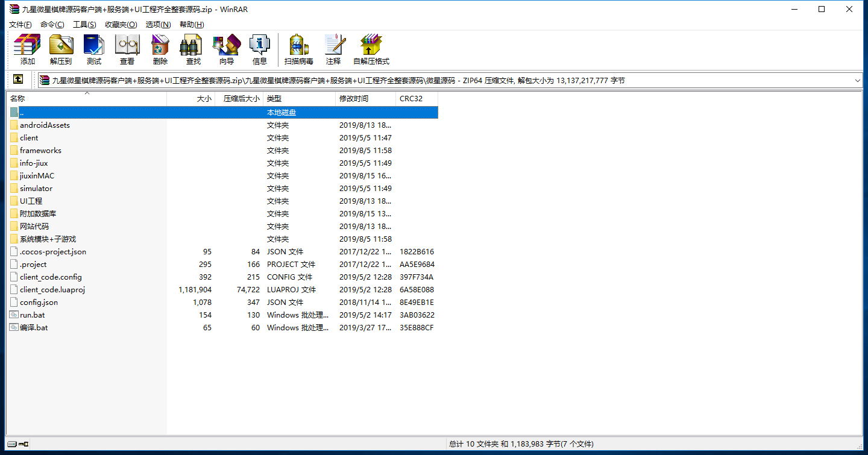Click the frameworks folder icon
Screen dimensions: 868x455
14,151
